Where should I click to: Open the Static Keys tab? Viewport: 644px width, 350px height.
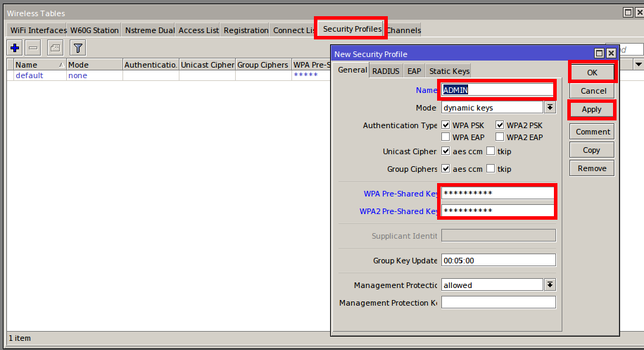click(449, 71)
